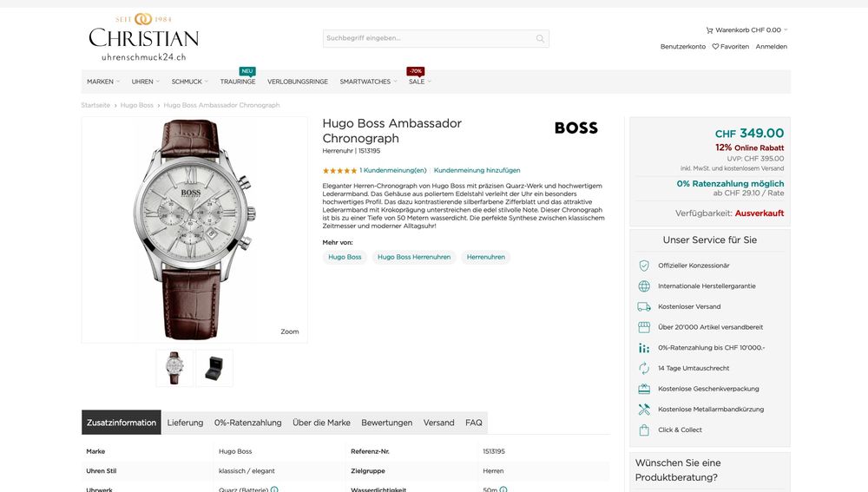This screenshot has height=492, width=868.
Task: Select the watch box thumbnail
Action: click(x=214, y=368)
